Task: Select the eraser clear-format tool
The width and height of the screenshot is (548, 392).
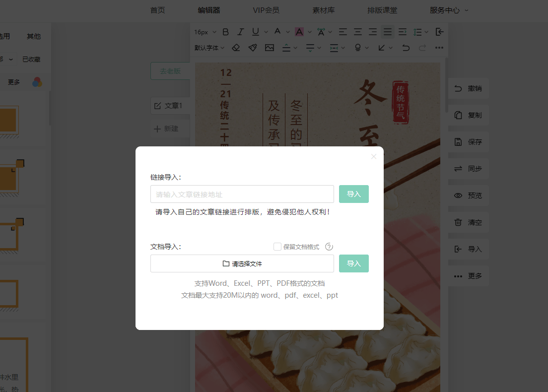Action: coord(236,48)
